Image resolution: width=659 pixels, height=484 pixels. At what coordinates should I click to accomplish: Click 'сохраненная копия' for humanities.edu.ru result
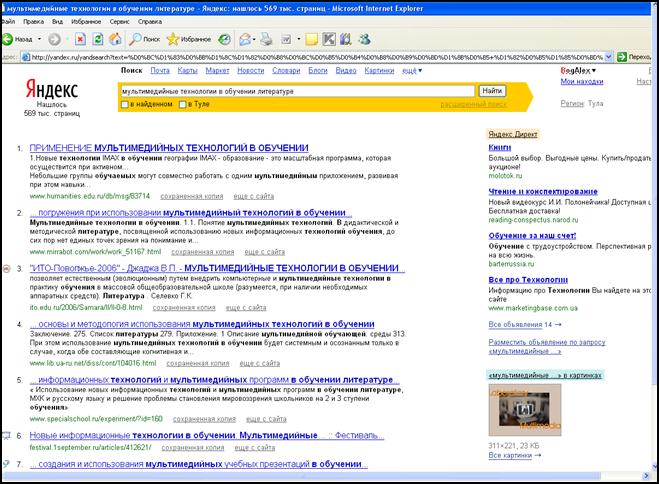(x=192, y=196)
